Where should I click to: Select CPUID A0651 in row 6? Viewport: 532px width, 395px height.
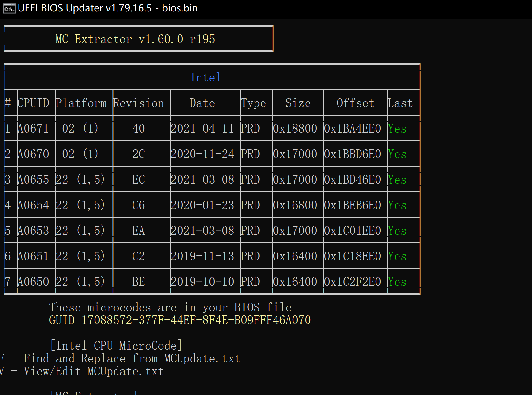pos(33,256)
